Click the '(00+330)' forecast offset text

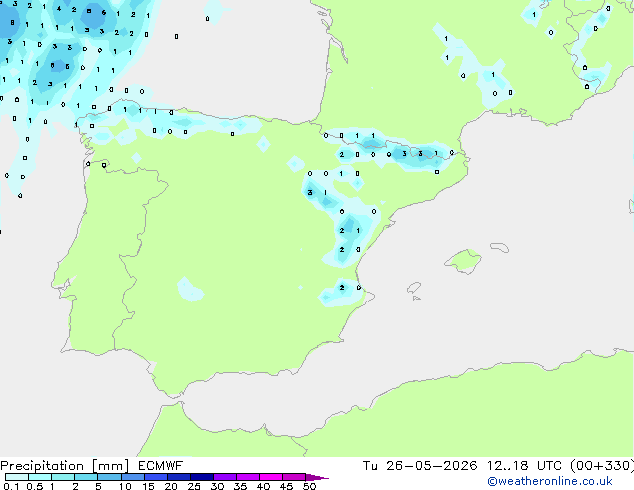click(602, 466)
